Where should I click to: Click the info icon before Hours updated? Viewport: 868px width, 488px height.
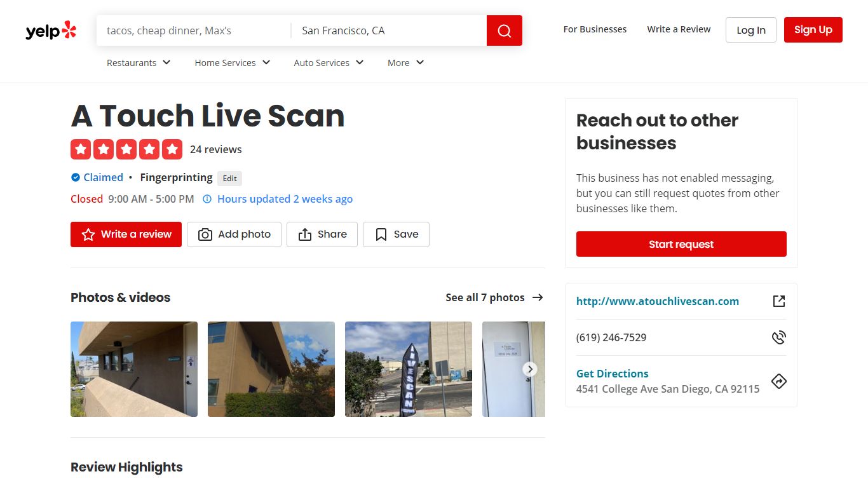[x=207, y=199]
